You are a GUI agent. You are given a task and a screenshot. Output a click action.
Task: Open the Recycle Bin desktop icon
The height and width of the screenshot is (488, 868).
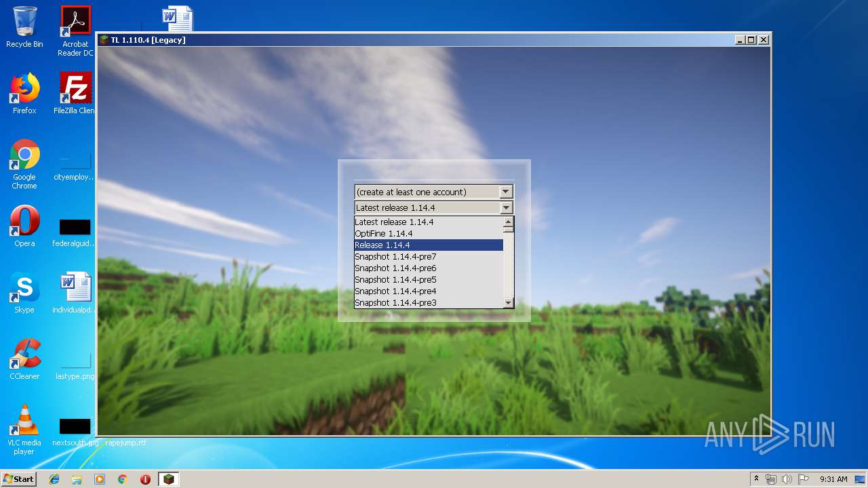click(x=24, y=27)
